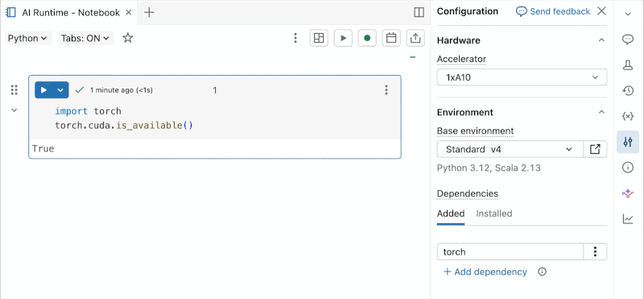Viewport: 644px width, 299px height.
Task: Click the Dependencies label
Action: 468,193
